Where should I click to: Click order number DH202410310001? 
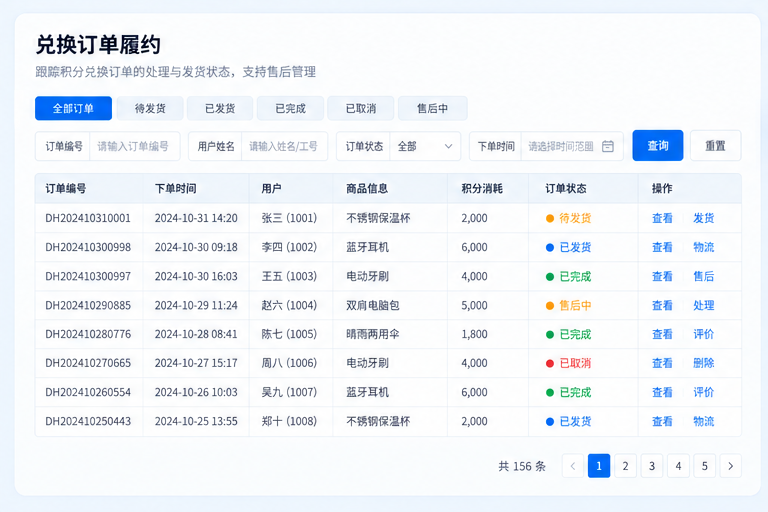click(88, 218)
